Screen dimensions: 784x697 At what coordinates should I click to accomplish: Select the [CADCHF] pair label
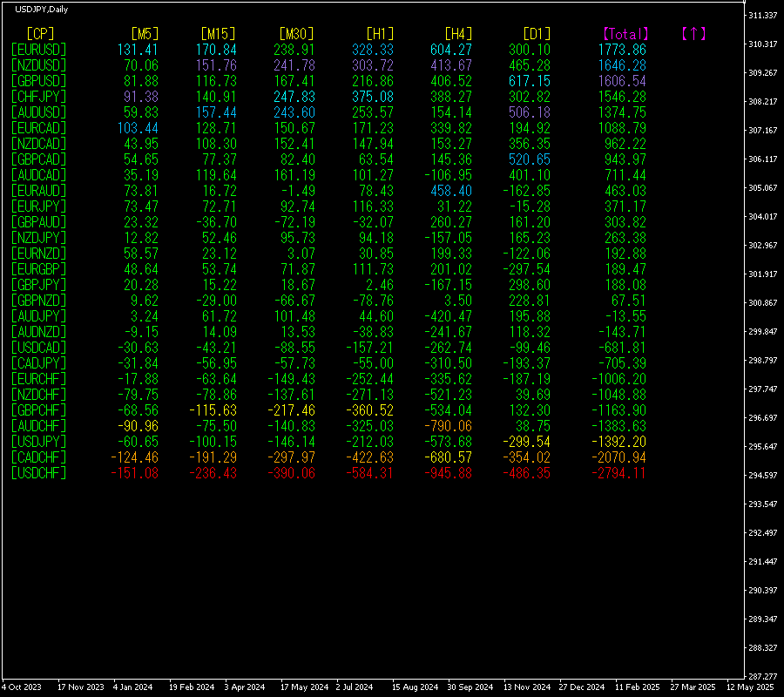(x=38, y=457)
